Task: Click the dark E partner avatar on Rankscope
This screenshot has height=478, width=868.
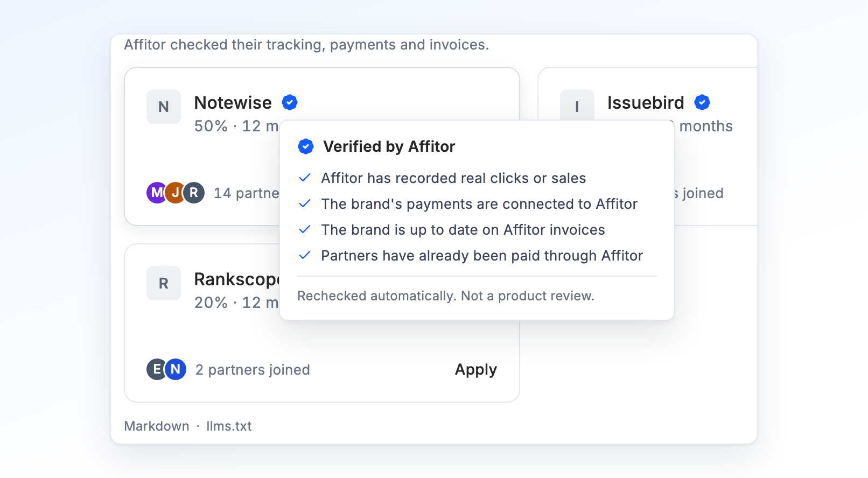Action: [157, 369]
